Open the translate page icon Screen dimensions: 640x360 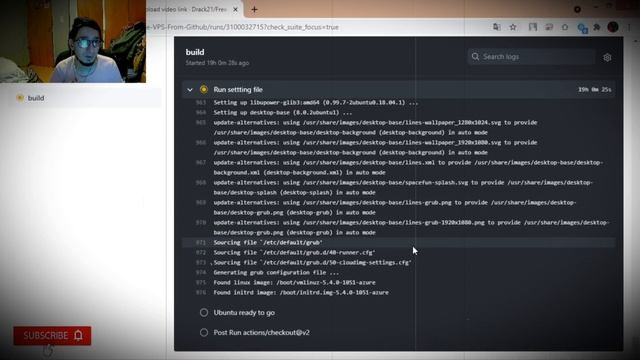click(497, 27)
